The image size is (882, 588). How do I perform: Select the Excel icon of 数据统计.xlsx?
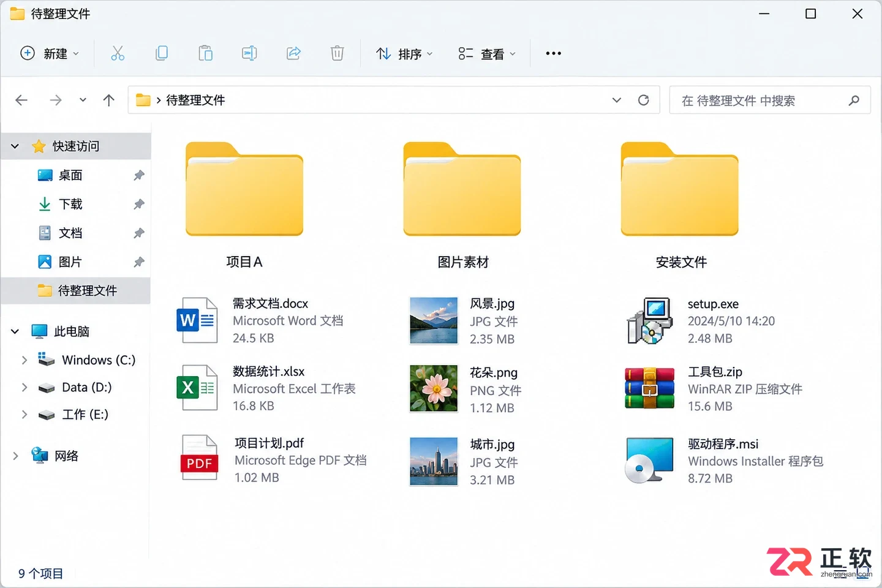[197, 388]
